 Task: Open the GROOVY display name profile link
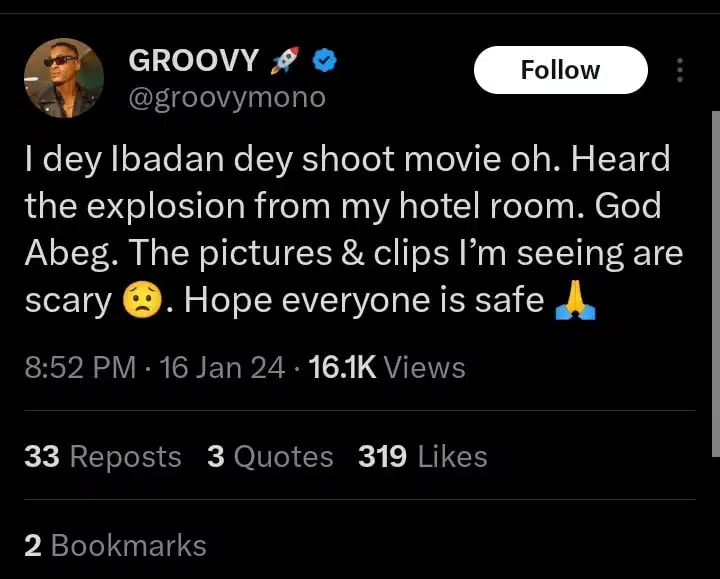pos(193,61)
